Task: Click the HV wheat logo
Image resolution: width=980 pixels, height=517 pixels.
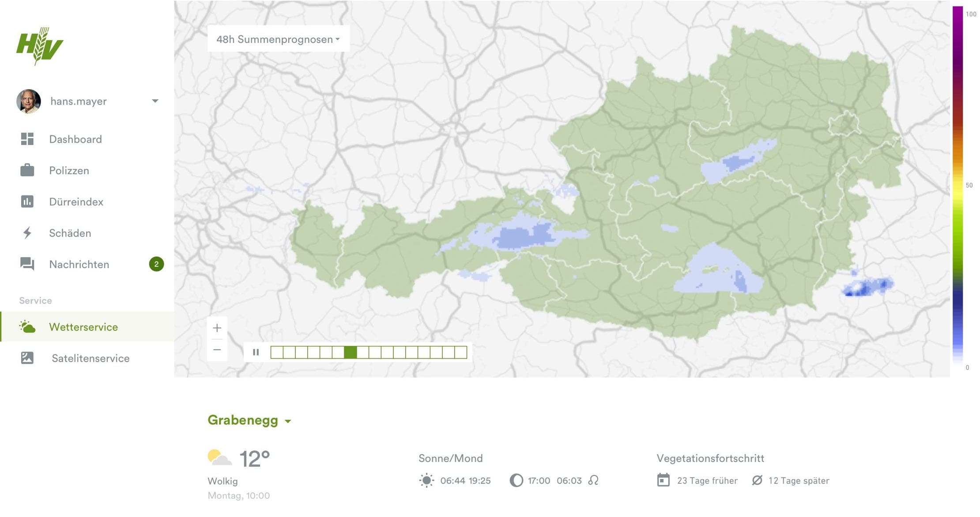Action: pyautogui.click(x=39, y=46)
